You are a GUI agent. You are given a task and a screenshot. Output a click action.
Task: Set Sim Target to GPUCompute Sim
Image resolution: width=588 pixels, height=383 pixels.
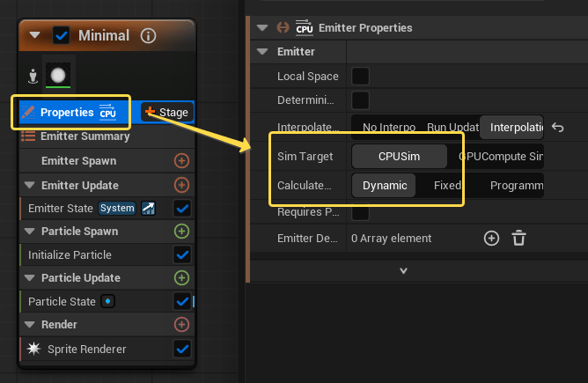(x=496, y=157)
